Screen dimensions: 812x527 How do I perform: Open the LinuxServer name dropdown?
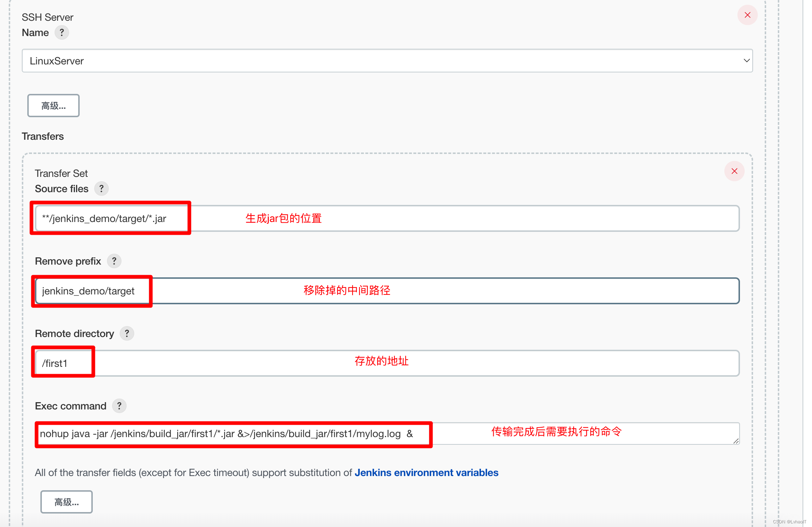pyautogui.click(x=387, y=61)
